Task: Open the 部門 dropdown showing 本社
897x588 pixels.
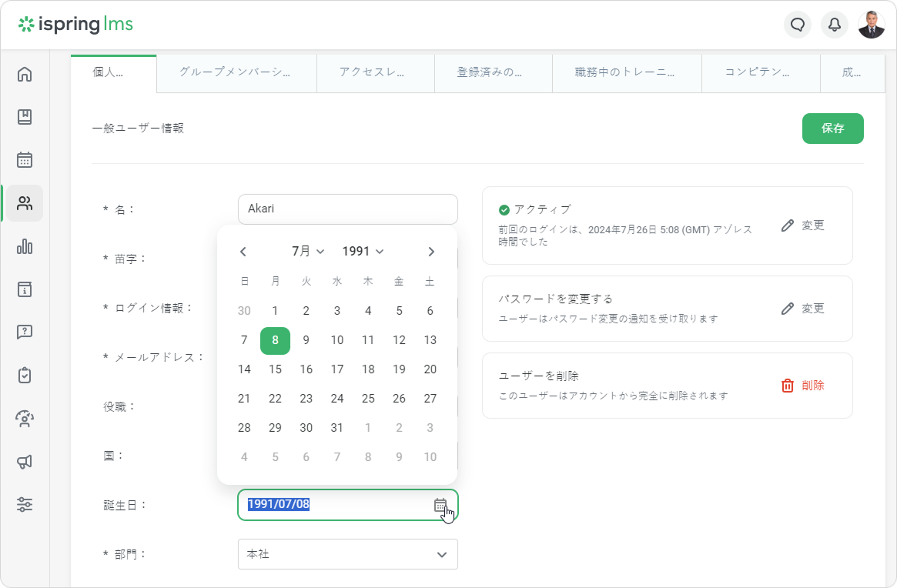Action: (x=348, y=554)
